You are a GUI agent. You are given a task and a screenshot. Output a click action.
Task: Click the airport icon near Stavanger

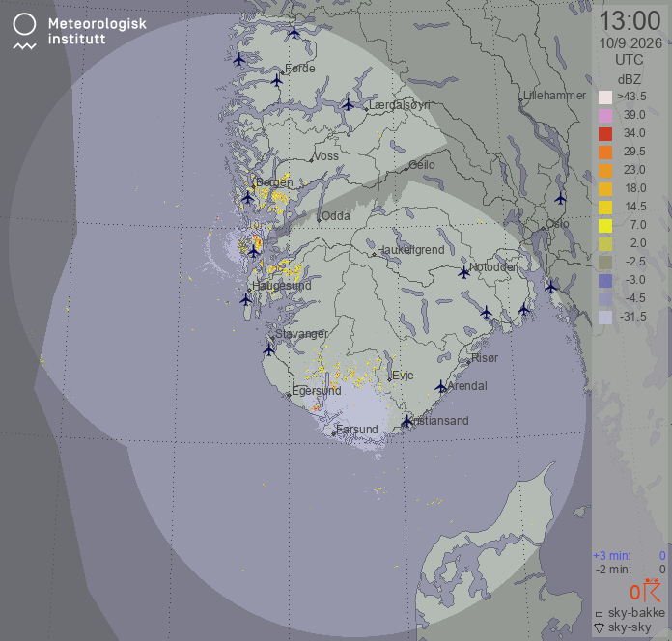(x=268, y=349)
